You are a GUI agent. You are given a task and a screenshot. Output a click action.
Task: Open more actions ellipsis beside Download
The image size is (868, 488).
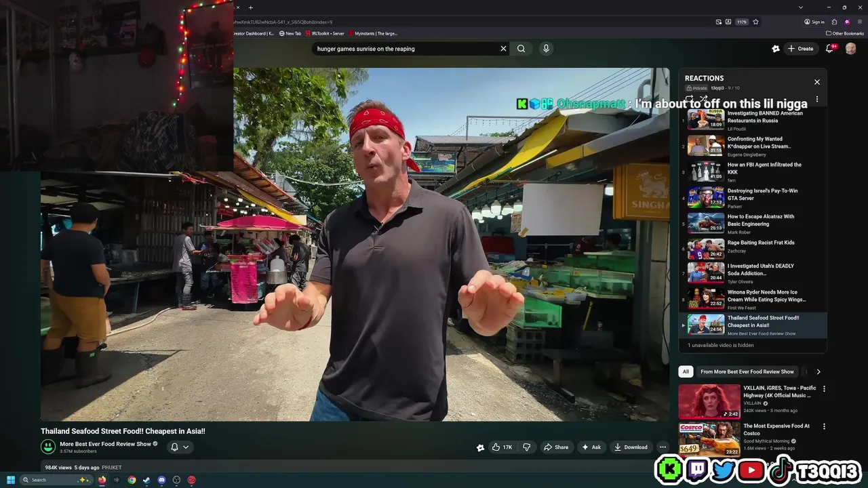(x=663, y=447)
